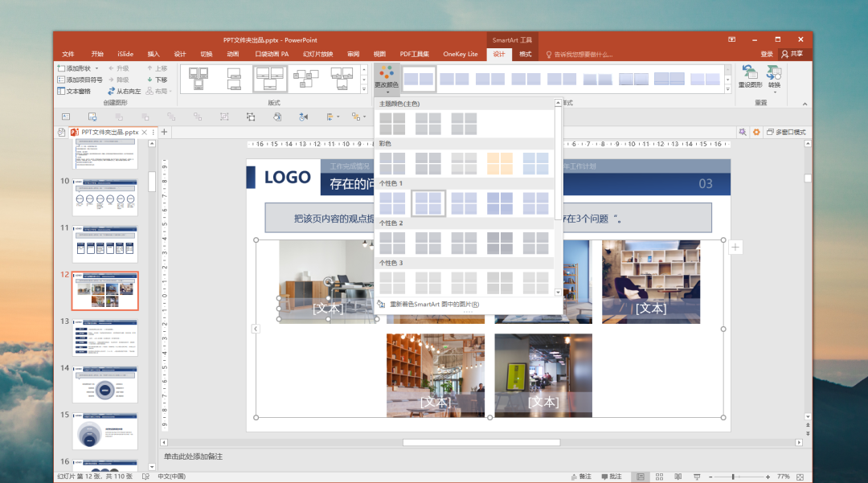868x483 pixels.
Task: Select first swatch under 个性色 3
Action: tap(392, 283)
